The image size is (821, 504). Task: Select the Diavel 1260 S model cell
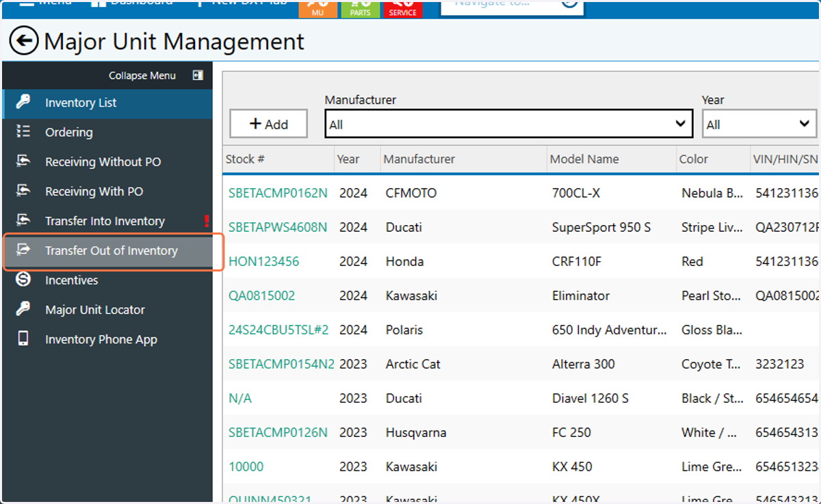point(590,398)
